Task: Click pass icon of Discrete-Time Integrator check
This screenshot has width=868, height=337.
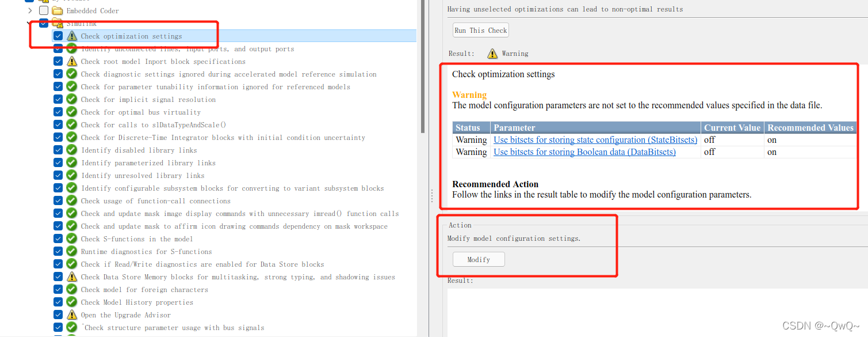Action: pyautogui.click(x=71, y=137)
